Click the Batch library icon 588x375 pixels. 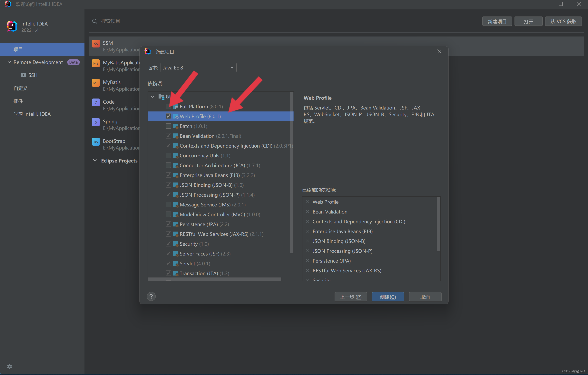[x=176, y=126]
